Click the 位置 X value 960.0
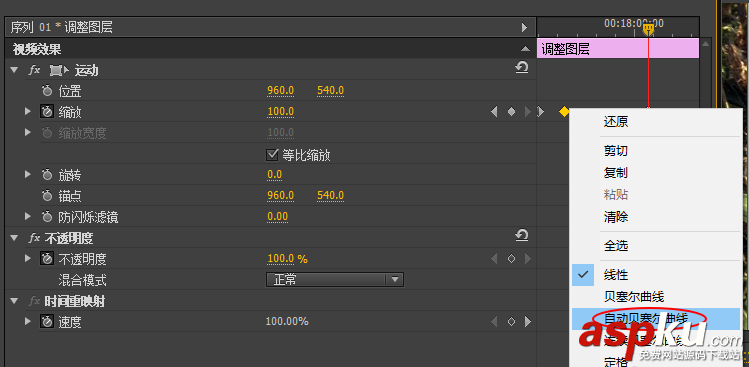749x367 pixels. point(280,91)
